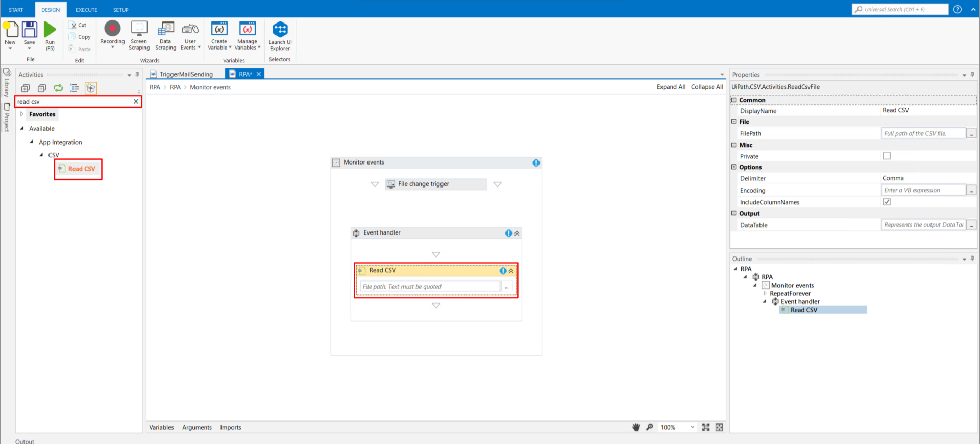Launch UI Explorer
Image resolution: width=980 pixels, height=444 pixels.
280,36
